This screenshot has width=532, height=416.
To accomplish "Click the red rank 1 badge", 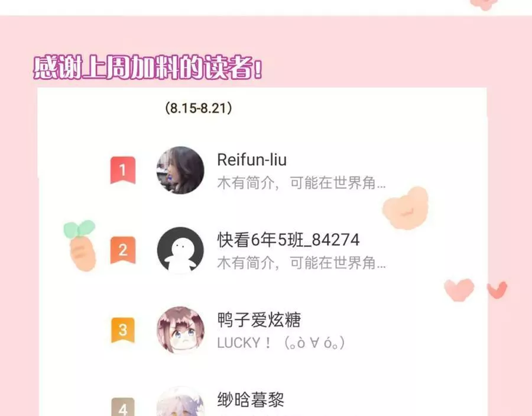I will [x=123, y=170].
